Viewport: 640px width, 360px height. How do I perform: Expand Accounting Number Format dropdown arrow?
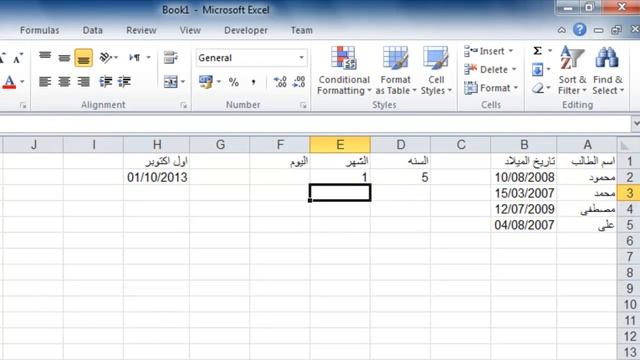pyautogui.click(x=218, y=82)
